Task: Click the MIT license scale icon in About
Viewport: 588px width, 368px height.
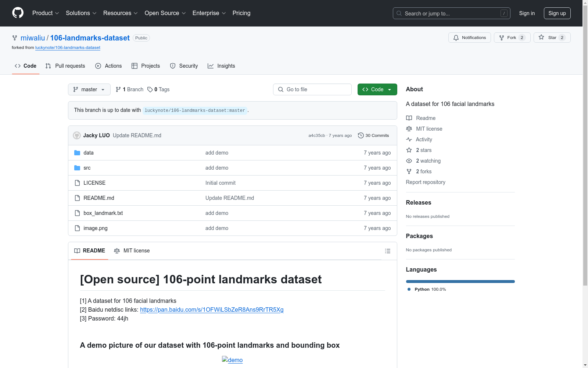Action: 409,129
